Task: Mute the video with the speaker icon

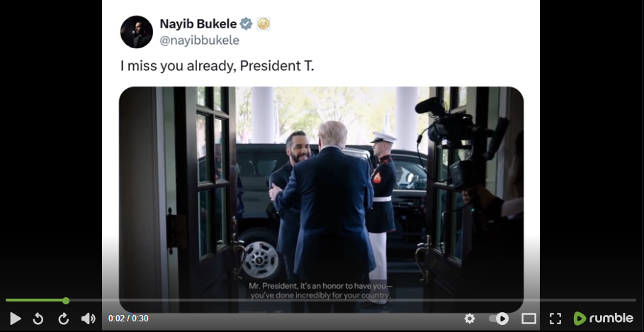Action: (89, 319)
